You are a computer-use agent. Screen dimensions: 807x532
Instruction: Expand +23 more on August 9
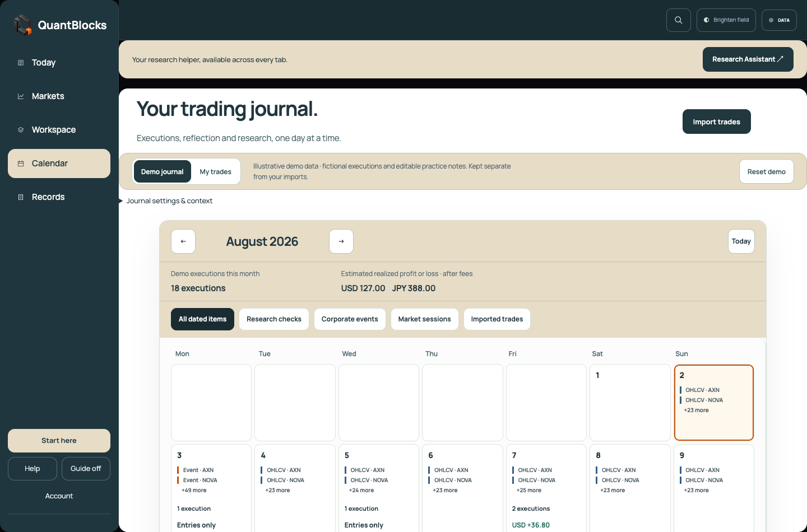coord(696,491)
